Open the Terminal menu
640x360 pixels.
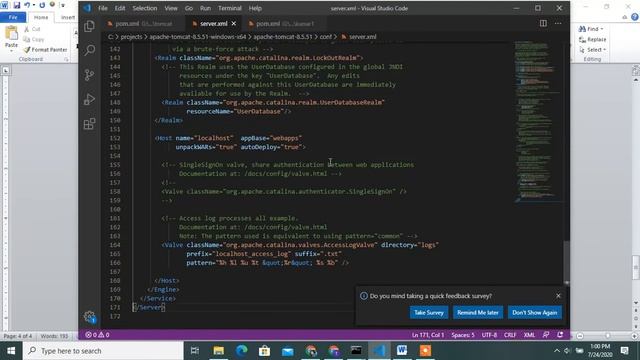tap(230, 8)
